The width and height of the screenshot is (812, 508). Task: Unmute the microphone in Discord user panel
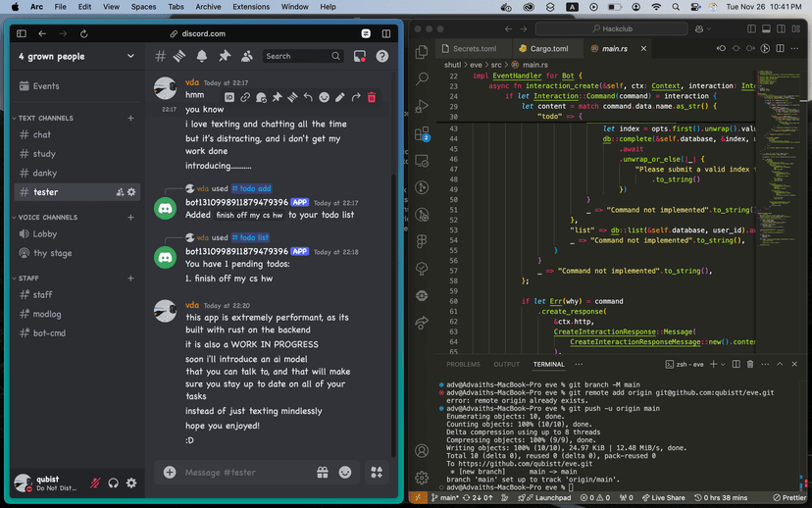(96, 483)
